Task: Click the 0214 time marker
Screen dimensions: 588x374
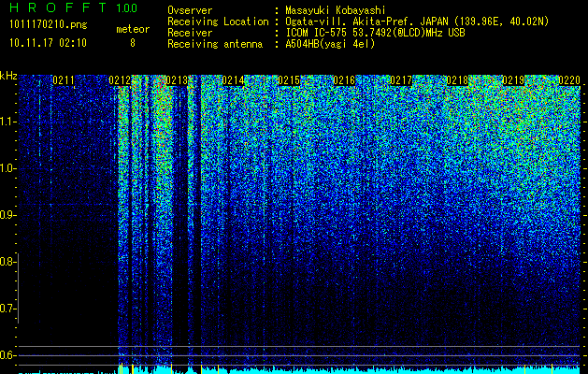Action: point(233,80)
